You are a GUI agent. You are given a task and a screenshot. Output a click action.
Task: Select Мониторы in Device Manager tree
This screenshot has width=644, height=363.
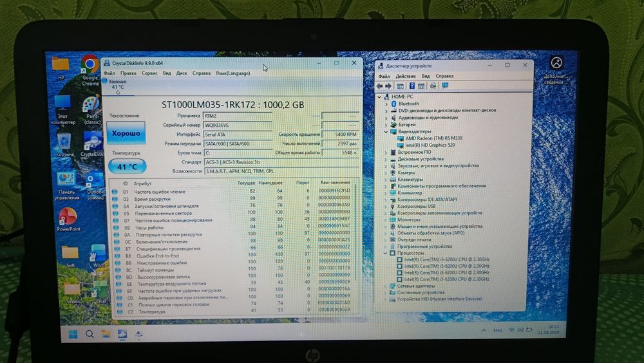point(408,219)
